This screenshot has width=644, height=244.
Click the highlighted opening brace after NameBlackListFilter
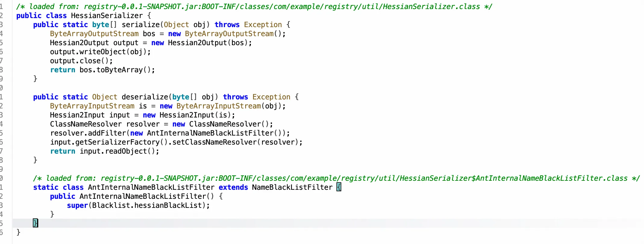pos(339,187)
